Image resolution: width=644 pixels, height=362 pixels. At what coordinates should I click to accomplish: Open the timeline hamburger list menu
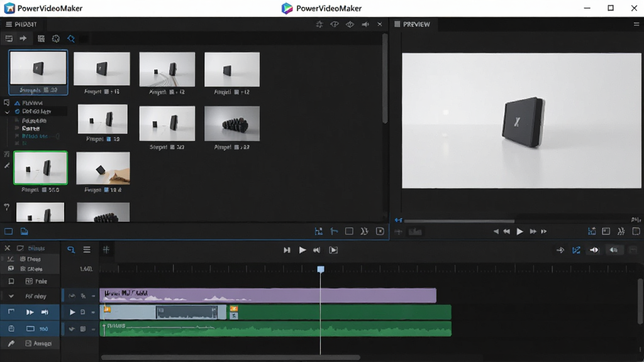(87, 250)
